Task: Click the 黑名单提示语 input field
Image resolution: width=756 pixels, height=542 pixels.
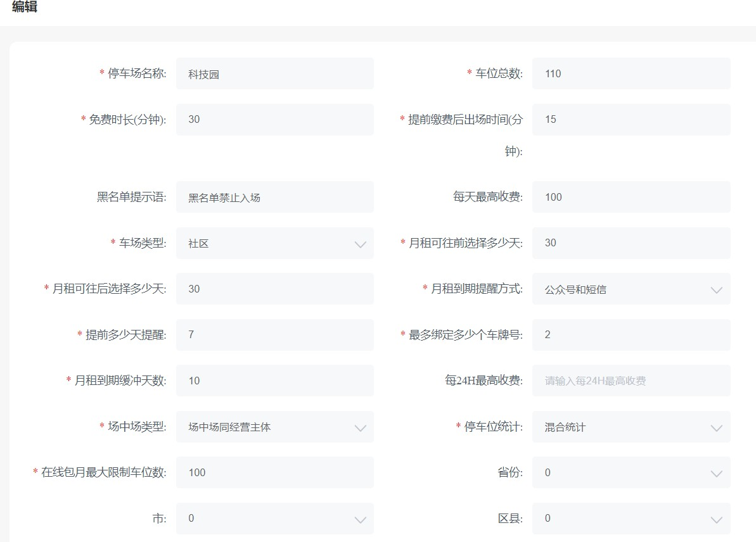Action: 274,197
